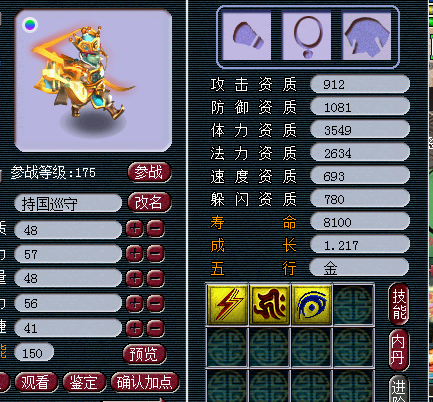Open the pet bracer equipment slot

(x=247, y=36)
